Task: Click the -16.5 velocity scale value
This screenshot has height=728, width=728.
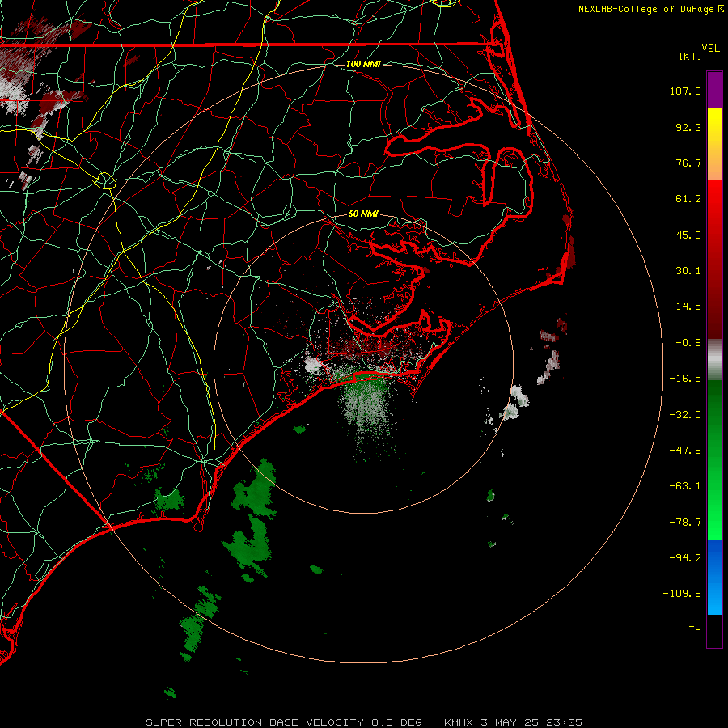Action: [x=685, y=379]
